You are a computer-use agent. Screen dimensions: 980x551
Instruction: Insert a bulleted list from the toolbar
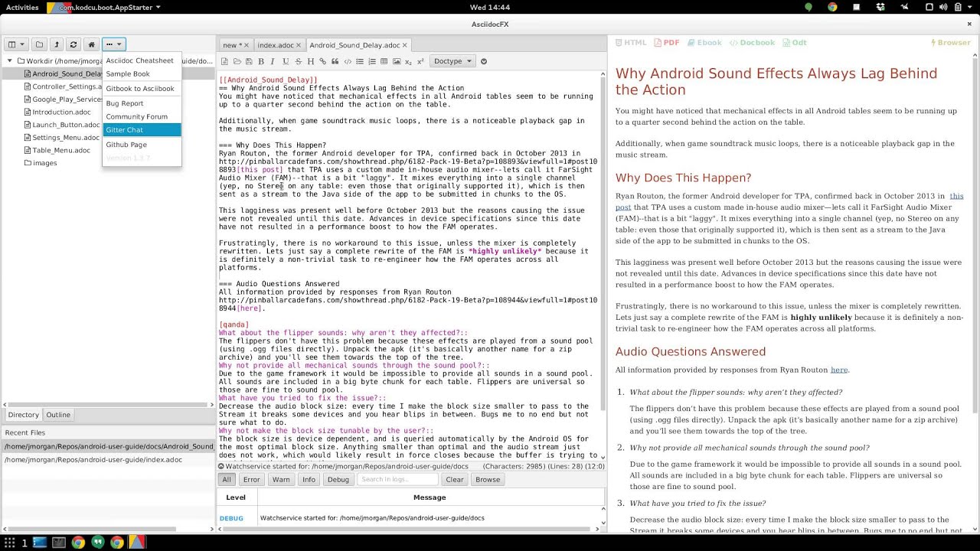(x=360, y=61)
